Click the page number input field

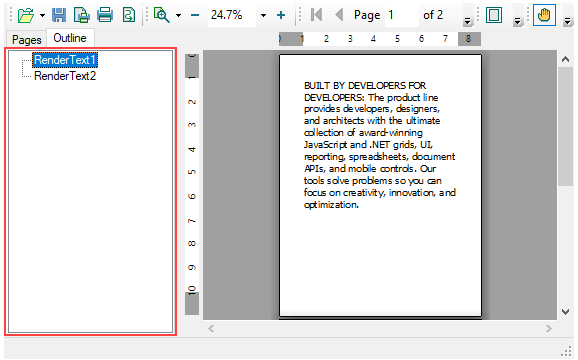click(x=401, y=15)
